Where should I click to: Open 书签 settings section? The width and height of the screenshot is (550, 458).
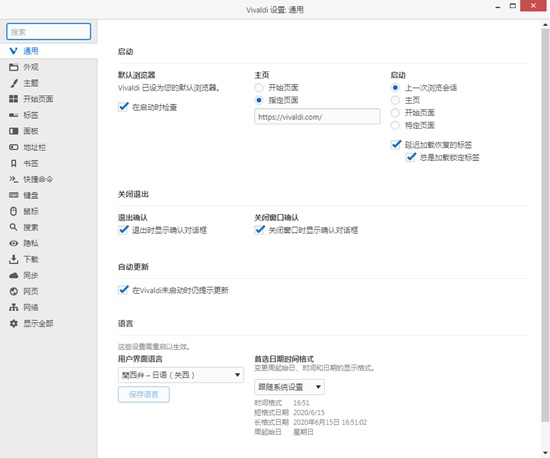pyautogui.click(x=48, y=163)
